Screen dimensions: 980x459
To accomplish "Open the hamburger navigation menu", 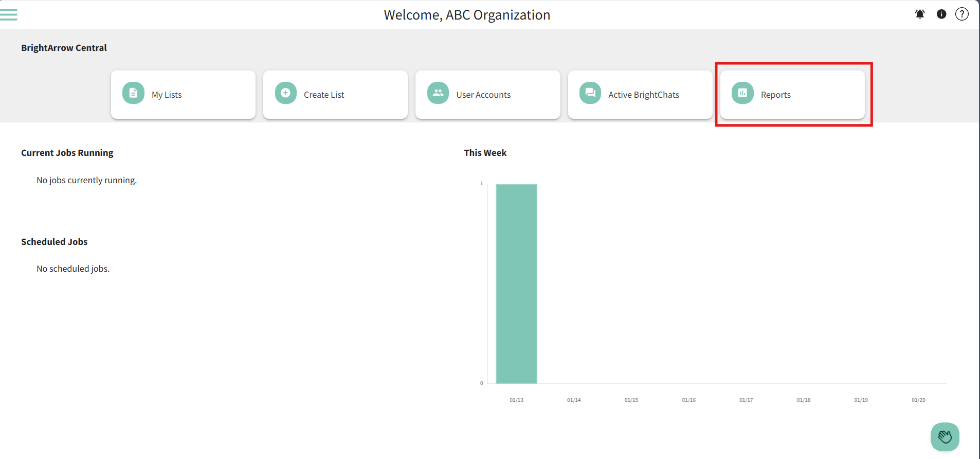I will 9,14.
